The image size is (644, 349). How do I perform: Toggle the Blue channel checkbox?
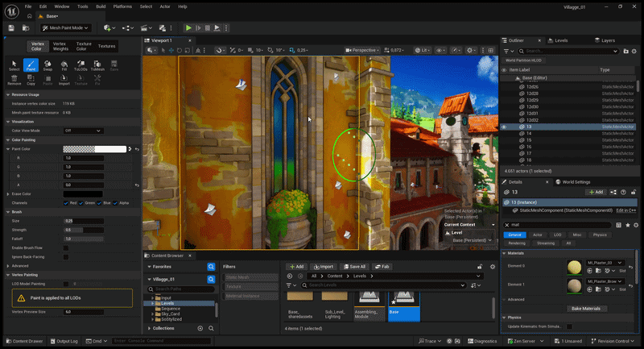99,203
